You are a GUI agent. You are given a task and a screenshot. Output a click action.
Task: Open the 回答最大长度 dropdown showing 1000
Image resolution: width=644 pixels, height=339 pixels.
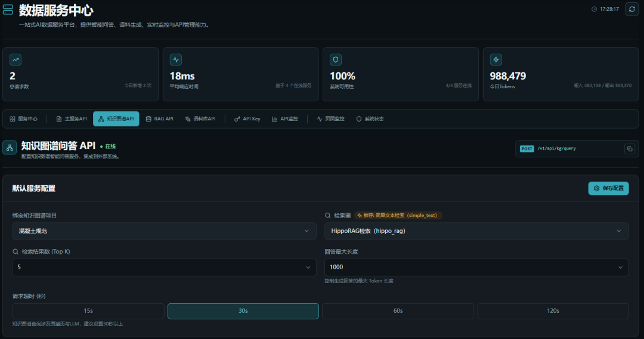tap(476, 267)
